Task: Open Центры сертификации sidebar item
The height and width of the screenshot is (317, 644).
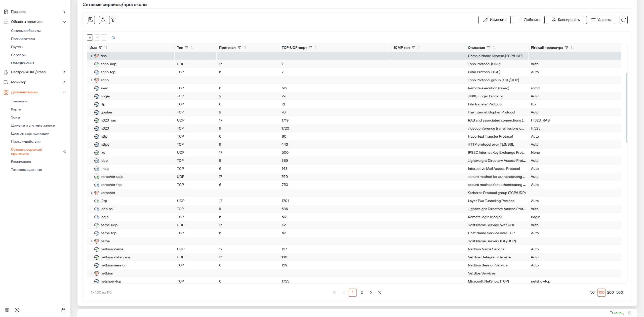Action: (x=30, y=133)
